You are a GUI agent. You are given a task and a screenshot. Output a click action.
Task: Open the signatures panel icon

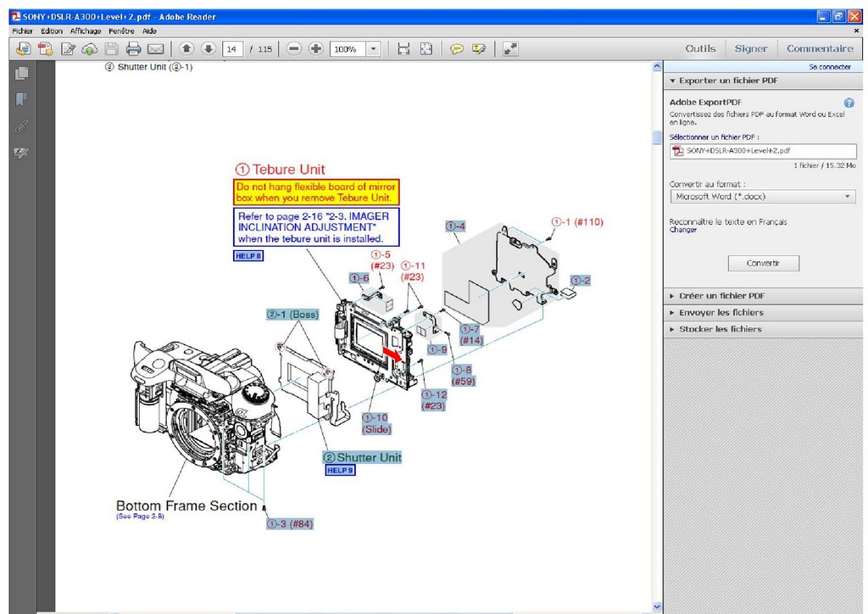click(21, 153)
